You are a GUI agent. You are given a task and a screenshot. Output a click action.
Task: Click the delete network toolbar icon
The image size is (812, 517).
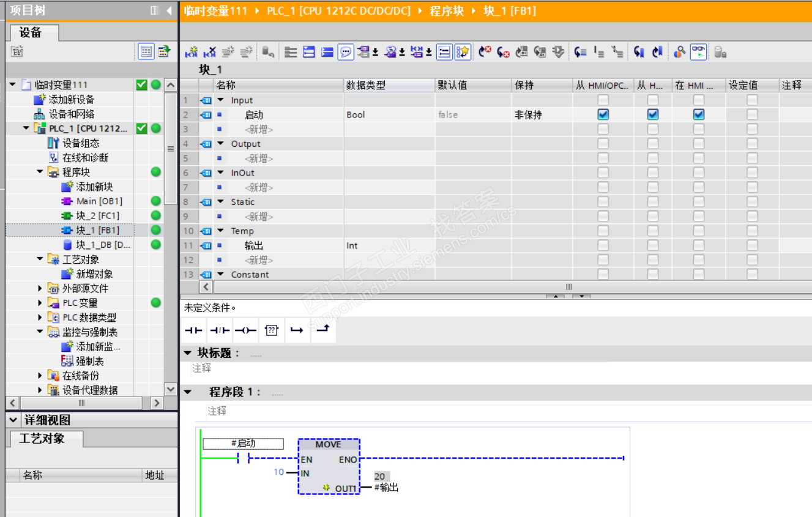(x=209, y=53)
